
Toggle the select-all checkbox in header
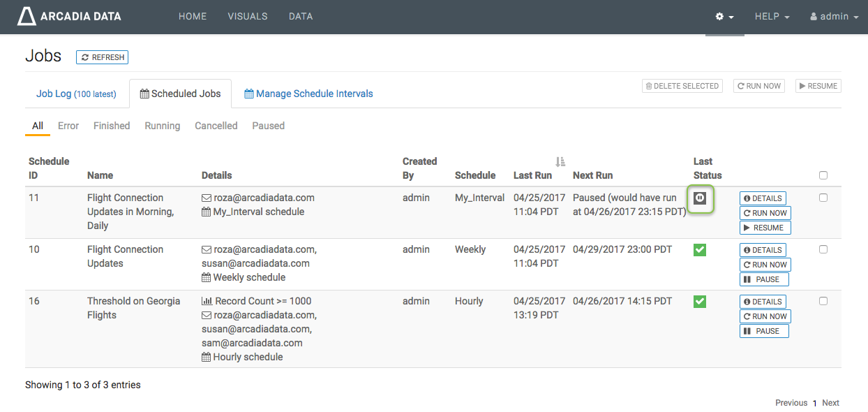point(823,175)
